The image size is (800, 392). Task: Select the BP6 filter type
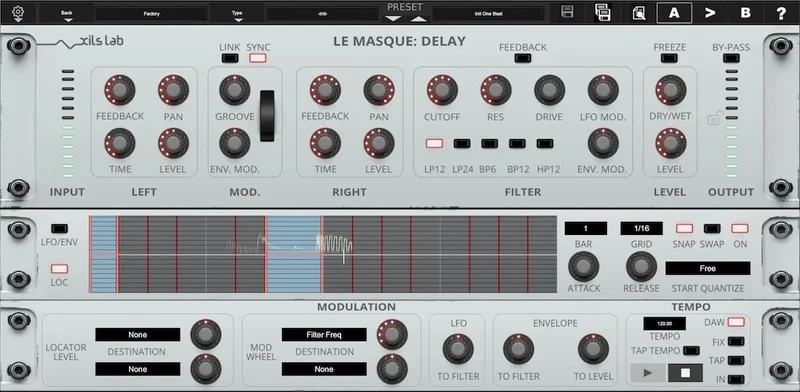(489, 143)
